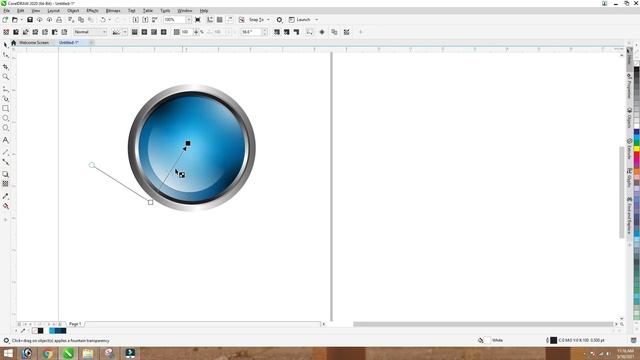Image resolution: width=640 pixels, height=360 pixels.
Task: Open the Object menu
Action: pos(73,11)
